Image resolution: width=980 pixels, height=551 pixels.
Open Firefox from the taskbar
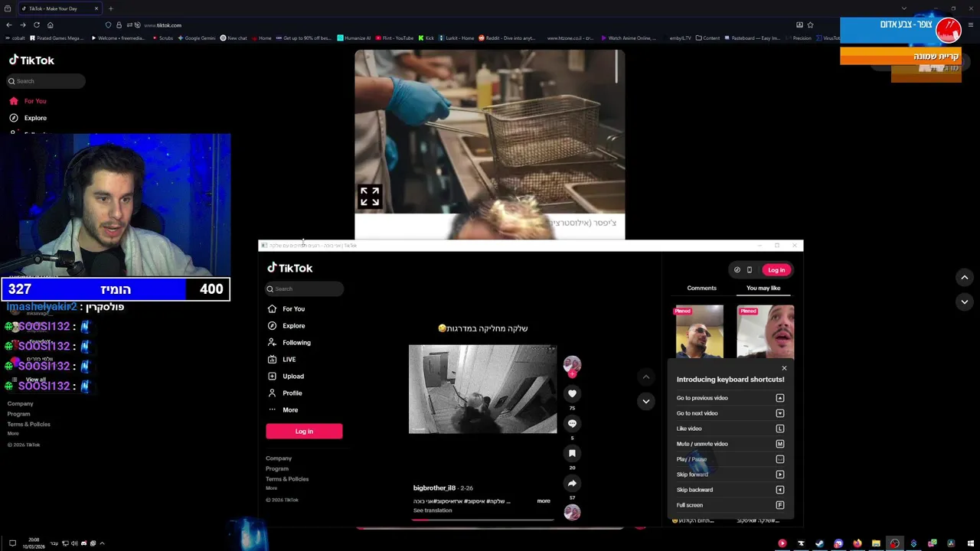click(x=857, y=543)
